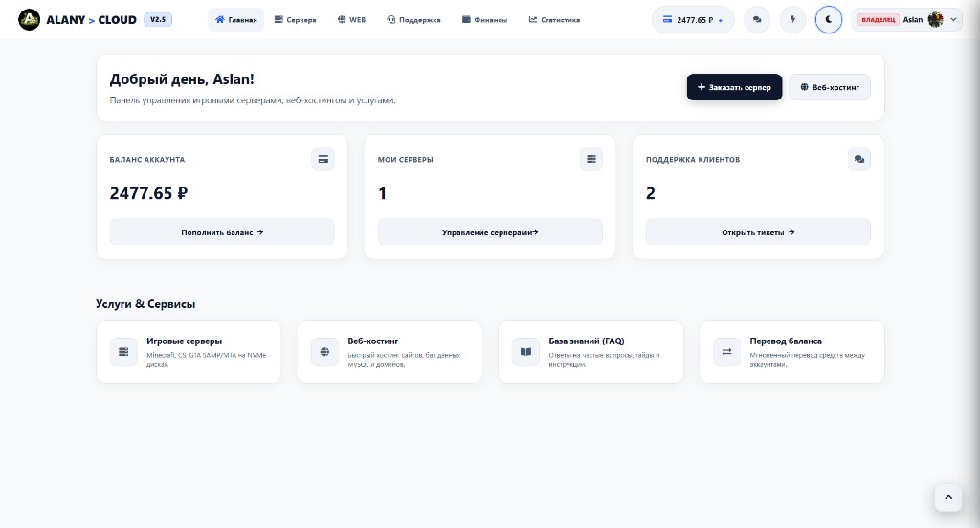Open the База знаний (FAQ) card title
Viewport: 980px width, 528px height.
tap(587, 341)
